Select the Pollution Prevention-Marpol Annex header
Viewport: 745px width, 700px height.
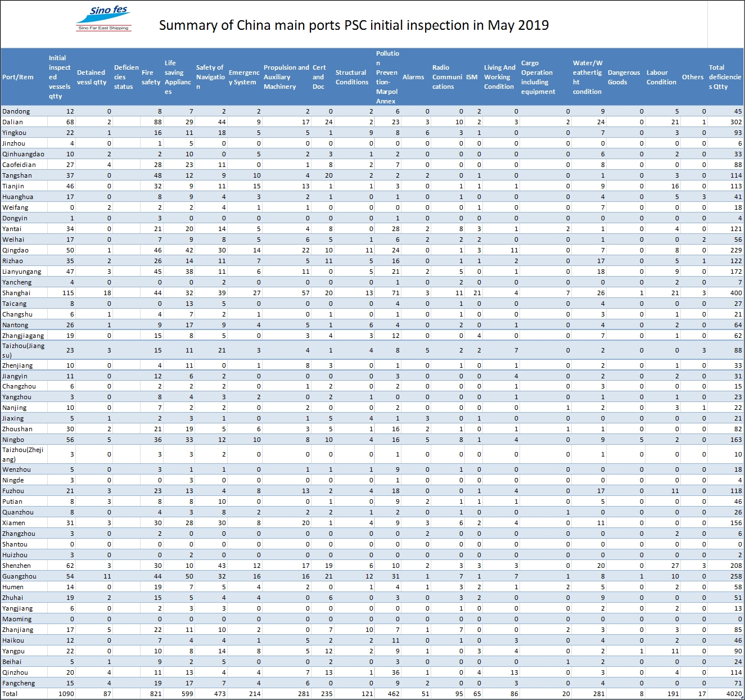pyautogui.click(x=387, y=77)
